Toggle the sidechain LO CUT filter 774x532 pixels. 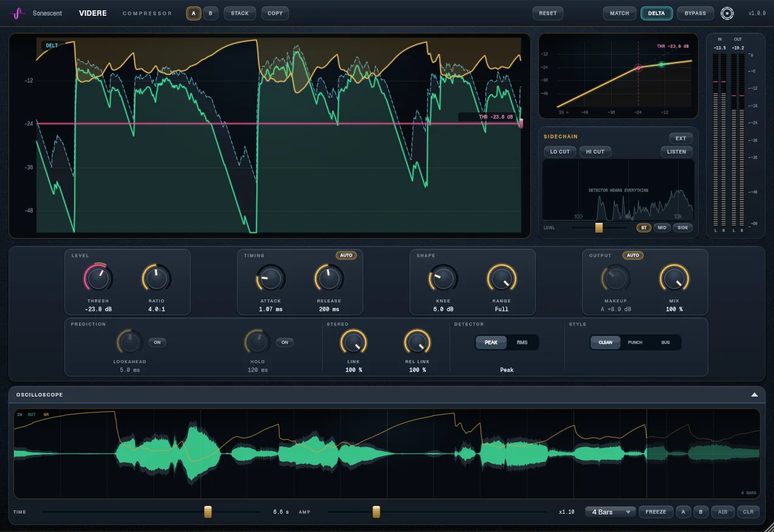560,152
